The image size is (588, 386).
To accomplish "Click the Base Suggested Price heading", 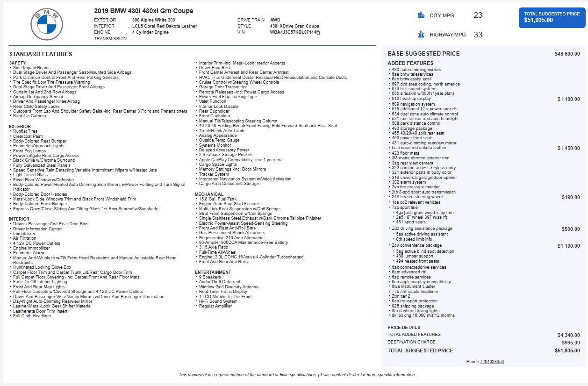I will pyautogui.click(x=423, y=54).
